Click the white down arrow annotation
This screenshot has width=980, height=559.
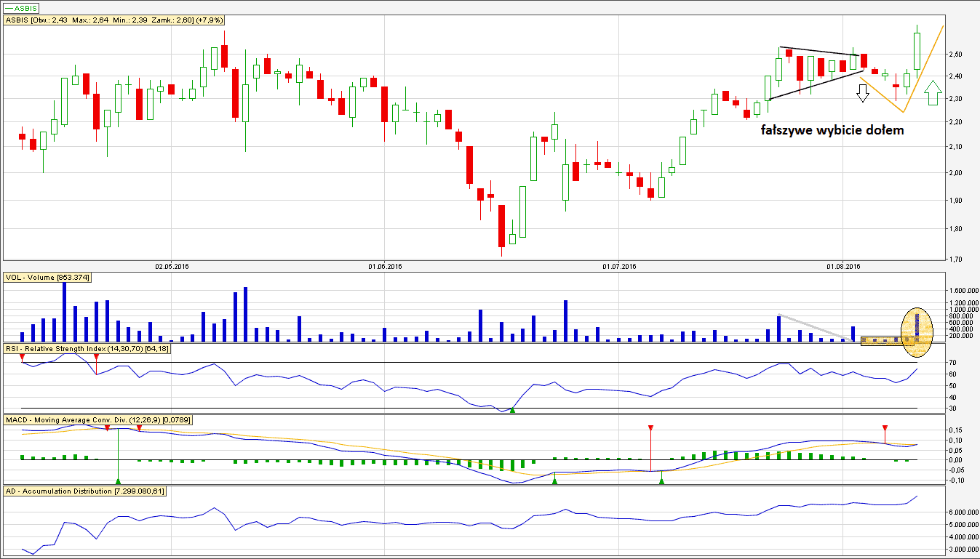pyautogui.click(x=863, y=93)
